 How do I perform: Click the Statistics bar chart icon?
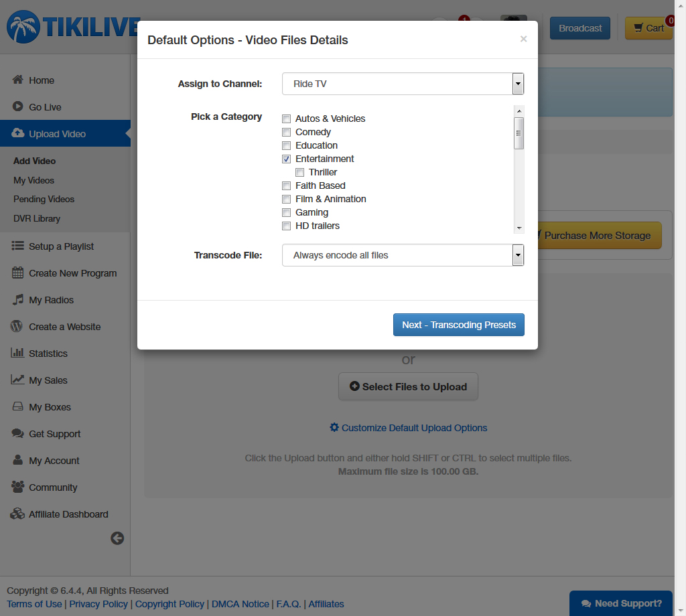tap(18, 354)
